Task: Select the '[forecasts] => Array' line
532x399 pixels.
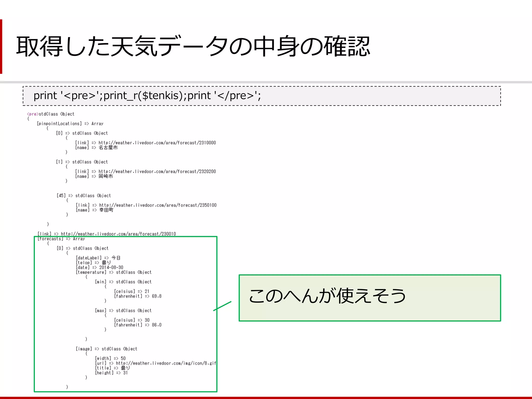Action: 61,239
